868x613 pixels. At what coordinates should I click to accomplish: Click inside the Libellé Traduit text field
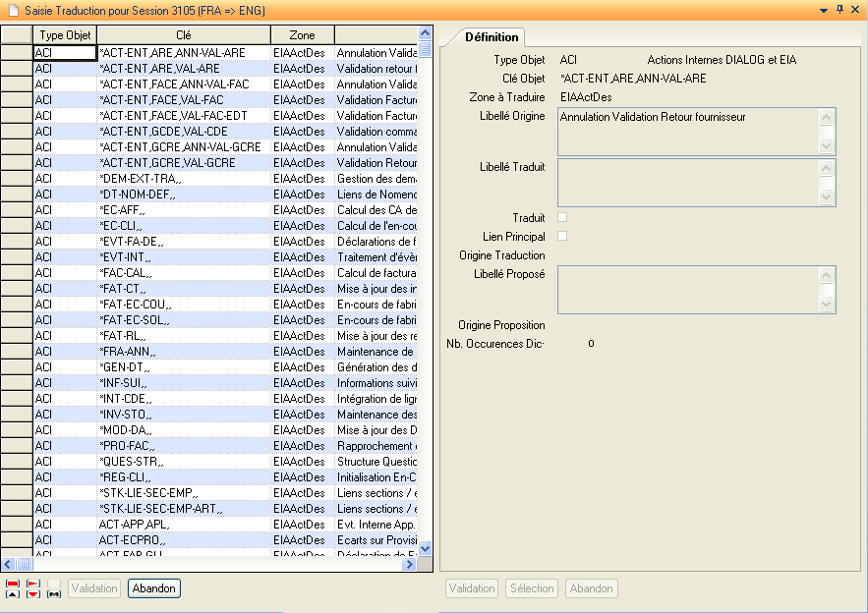[x=687, y=183]
